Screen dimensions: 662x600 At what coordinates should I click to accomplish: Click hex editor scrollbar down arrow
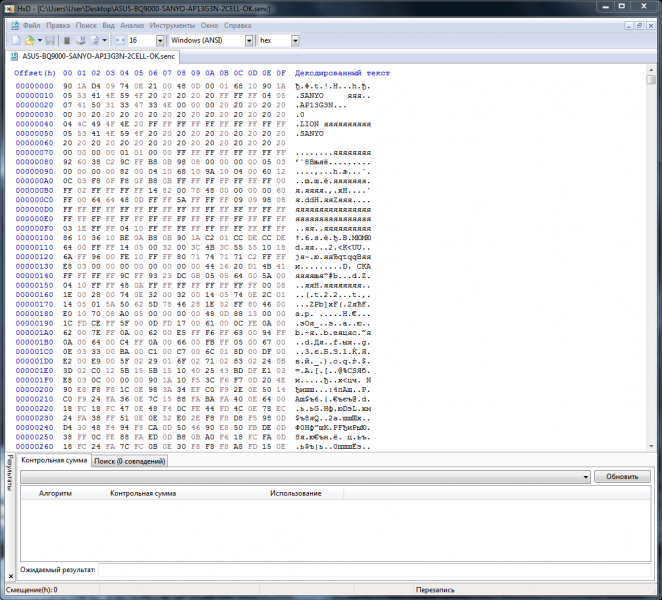[651, 446]
